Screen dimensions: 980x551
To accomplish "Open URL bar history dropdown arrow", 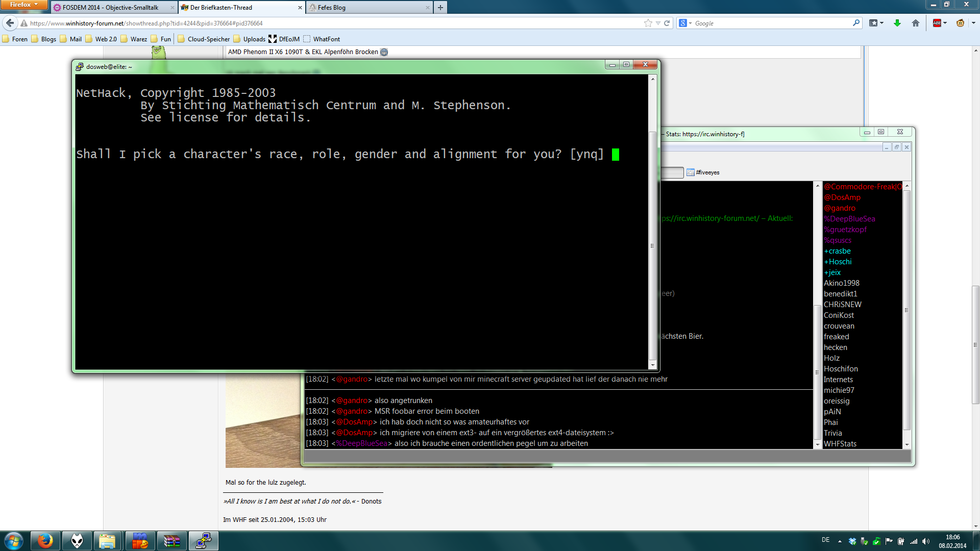I will [658, 23].
